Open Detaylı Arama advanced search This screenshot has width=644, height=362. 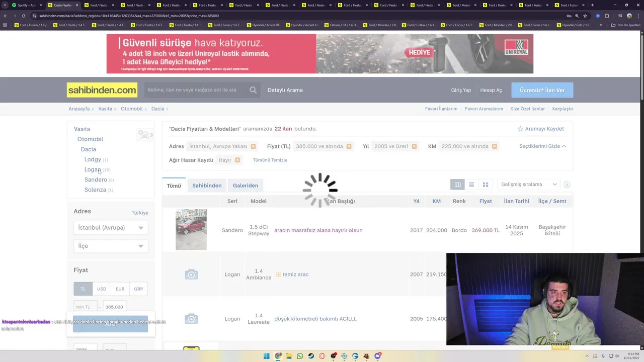285,90
